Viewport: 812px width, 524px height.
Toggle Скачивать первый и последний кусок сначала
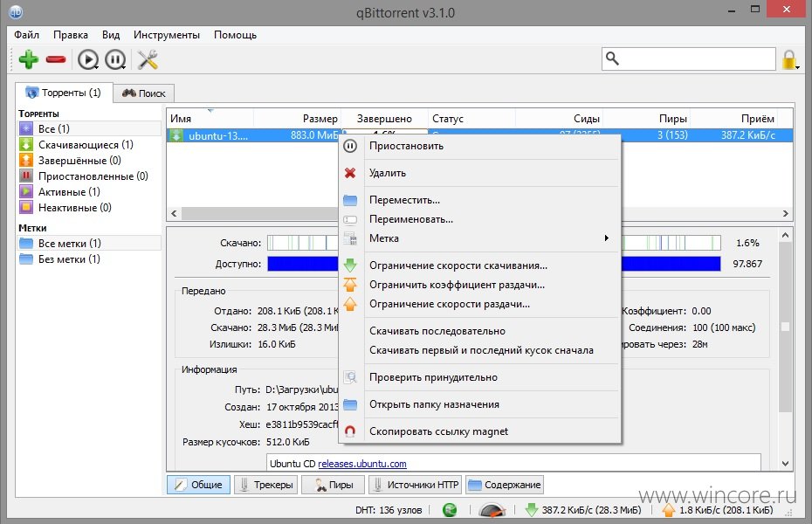pyautogui.click(x=480, y=350)
